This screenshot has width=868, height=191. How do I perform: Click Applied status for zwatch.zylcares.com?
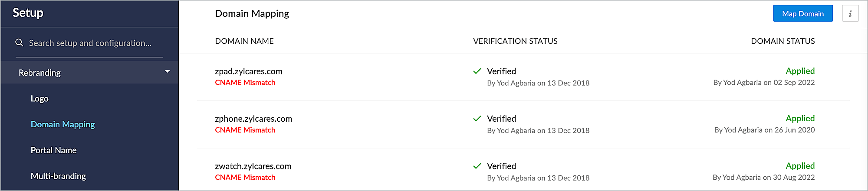pos(800,166)
